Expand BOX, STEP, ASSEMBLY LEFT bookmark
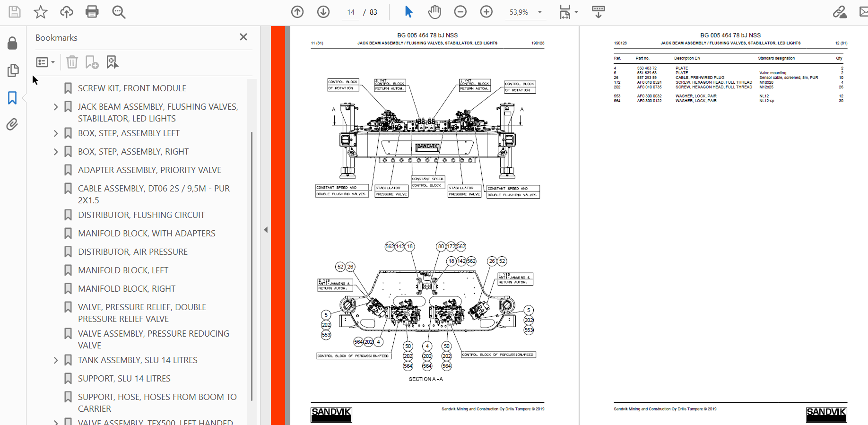This screenshot has width=868, height=425. [56, 133]
